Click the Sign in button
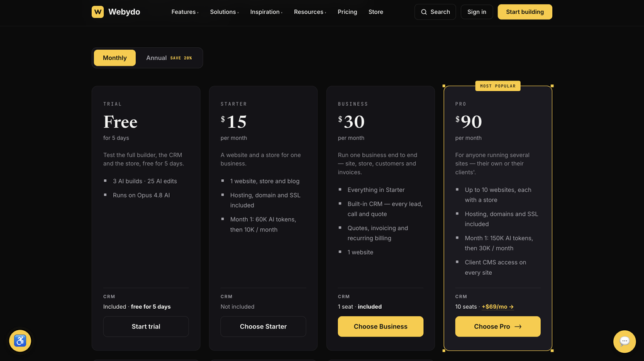This screenshot has width=644, height=361. pyautogui.click(x=477, y=12)
